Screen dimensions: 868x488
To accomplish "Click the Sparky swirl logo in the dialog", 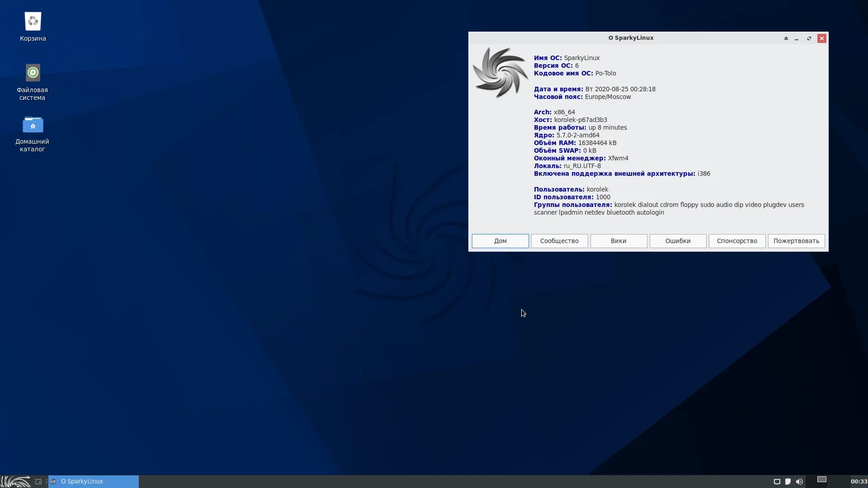I will (x=500, y=72).
